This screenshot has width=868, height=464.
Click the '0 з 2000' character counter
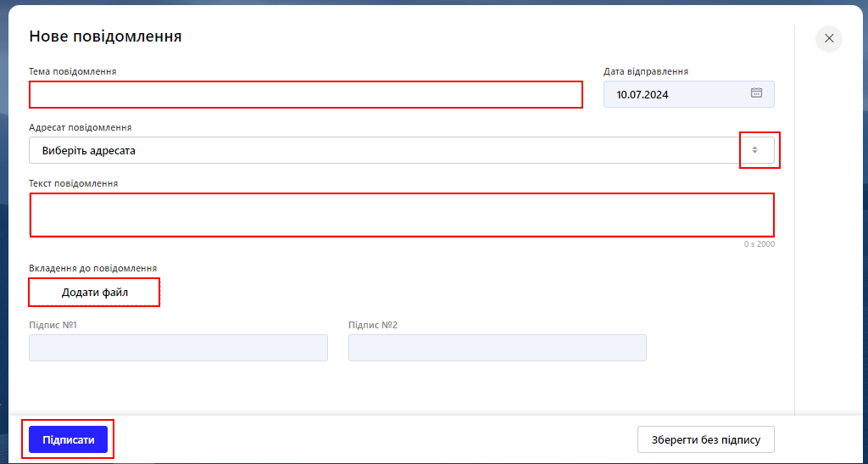tap(759, 243)
